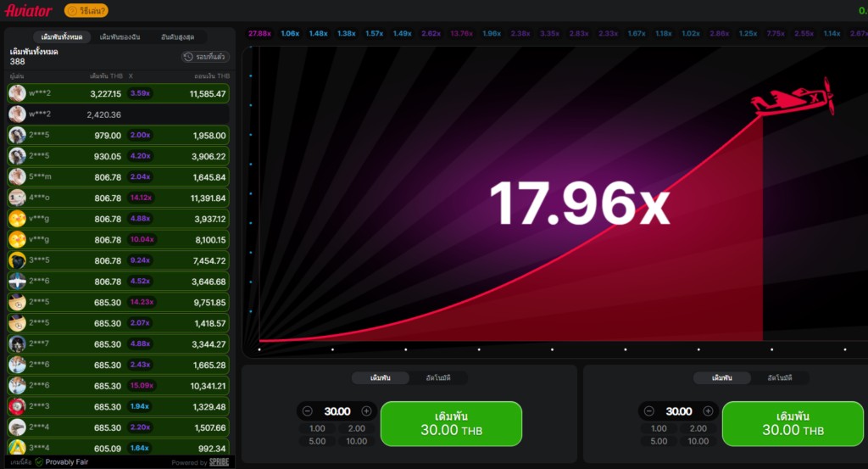The width and height of the screenshot is (868, 469).
Task: Increase the second bet amount with plus
Action: [708, 410]
